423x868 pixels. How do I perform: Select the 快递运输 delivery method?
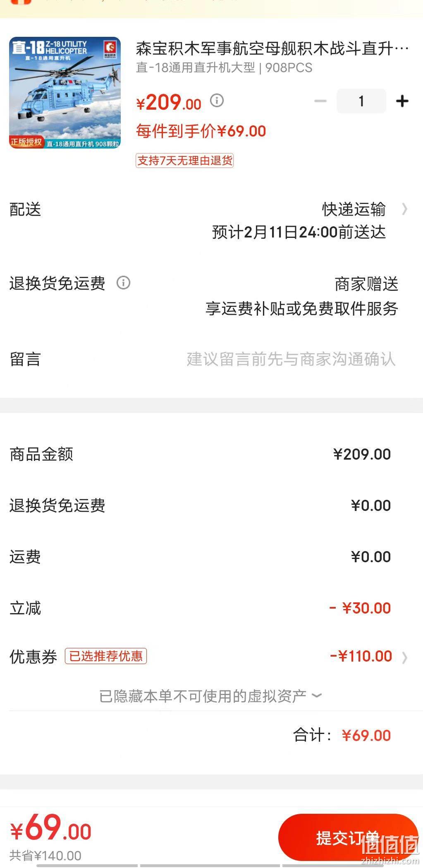354,209
